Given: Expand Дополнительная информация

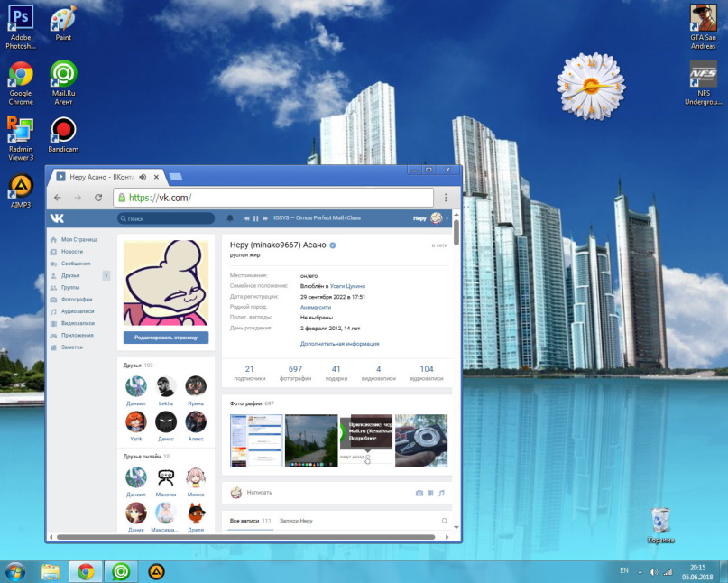Looking at the screenshot, I should tap(339, 344).
